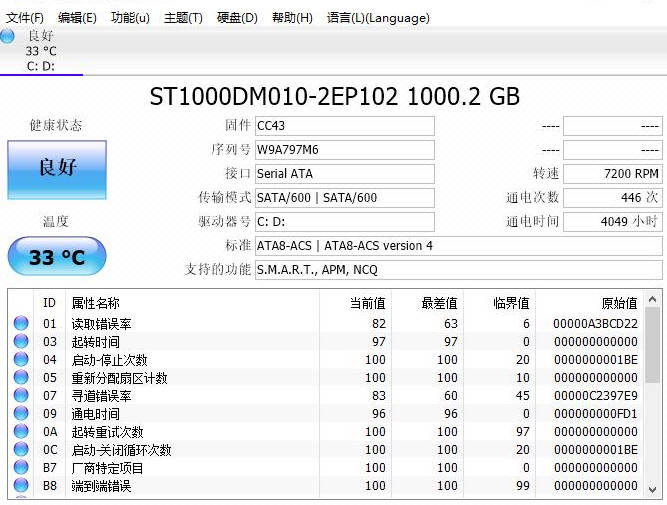Viewport: 667px width, 505px height.
Task: Click the firmware field showing CC43
Action: [x=344, y=126]
